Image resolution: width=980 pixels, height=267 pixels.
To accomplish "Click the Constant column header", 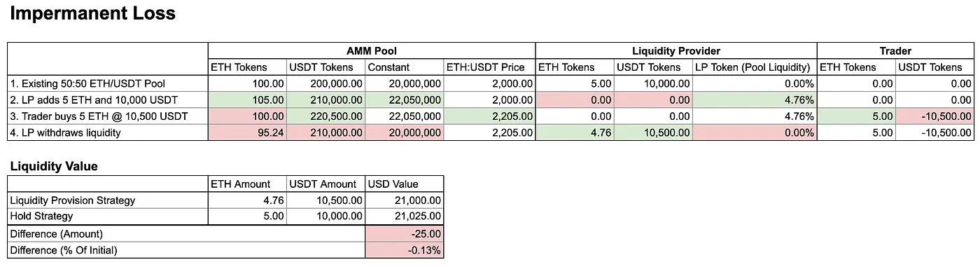I will click(x=405, y=67).
